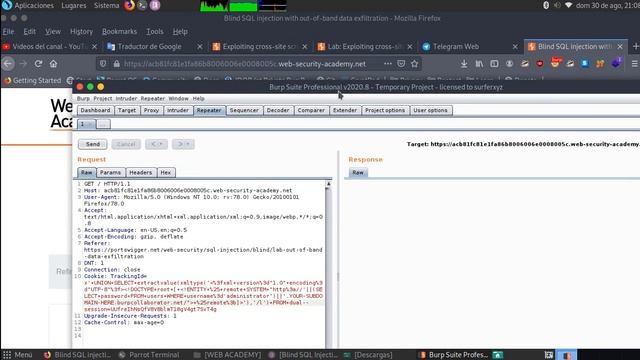Click clock showing dom 30 de ago
The height and width of the screenshot is (360, 640).
[608, 5]
